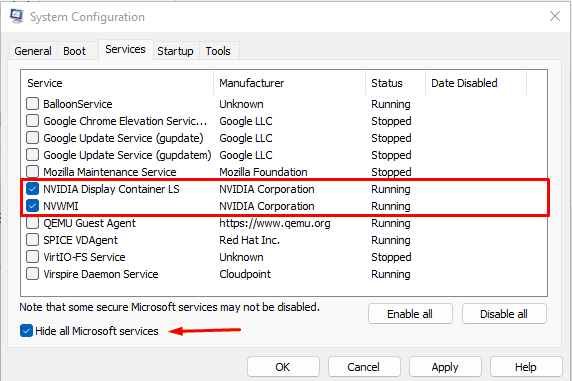Uncheck the NVWMI service checkbox
Screen dimensions: 572x381
point(32,206)
